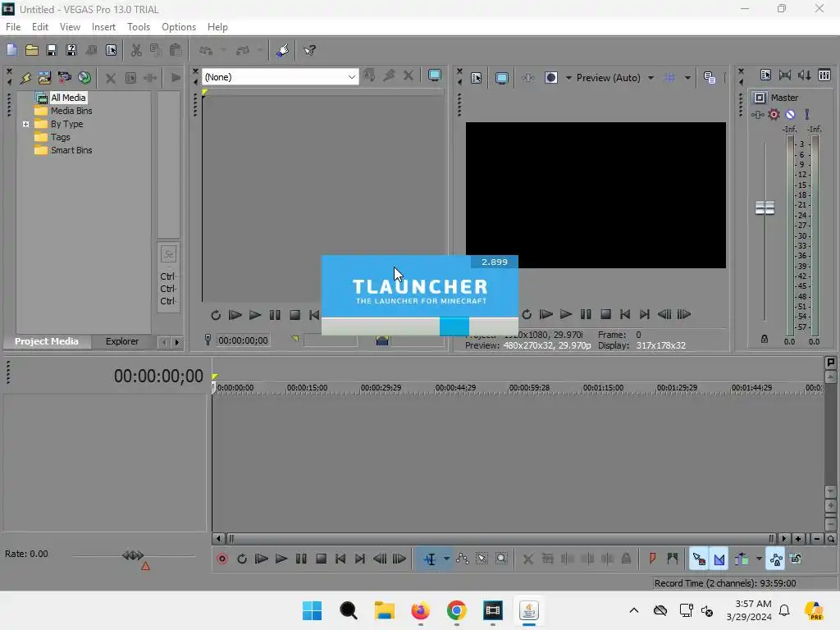Select the Tags folder
Viewport: 840px width, 630px height.
click(61, 137)
